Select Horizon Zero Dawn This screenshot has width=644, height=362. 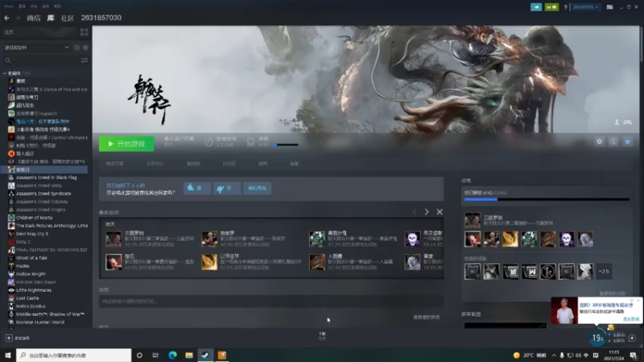coord(36,282)
